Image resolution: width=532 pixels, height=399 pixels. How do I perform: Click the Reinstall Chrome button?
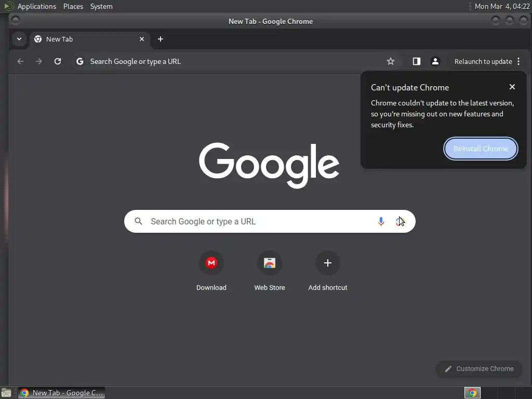coord(481,149)
